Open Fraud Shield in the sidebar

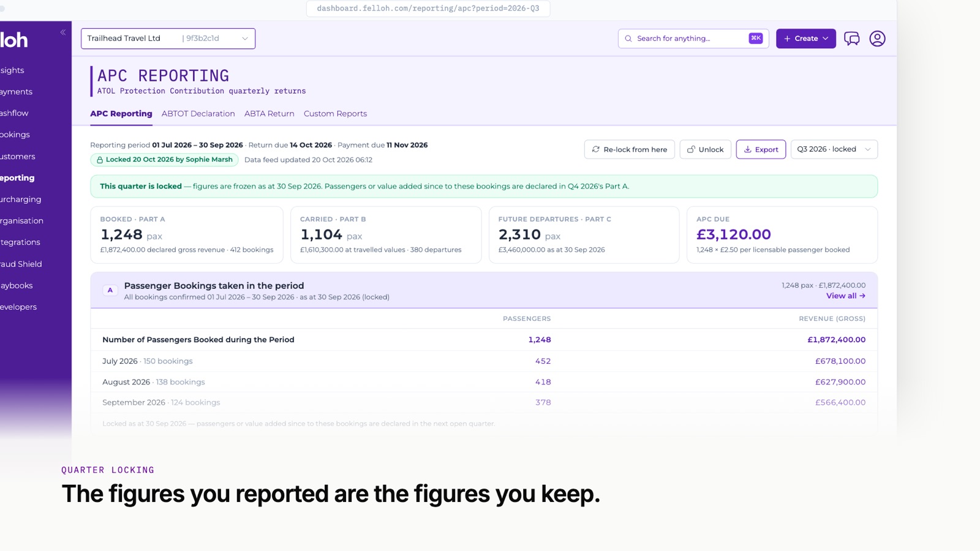point(21,264)
